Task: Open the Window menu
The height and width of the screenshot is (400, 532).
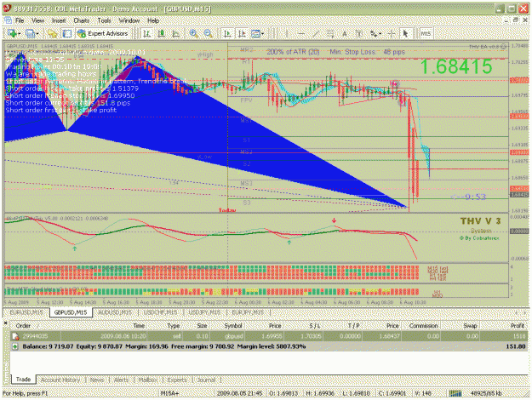Action: coord(129,20)
